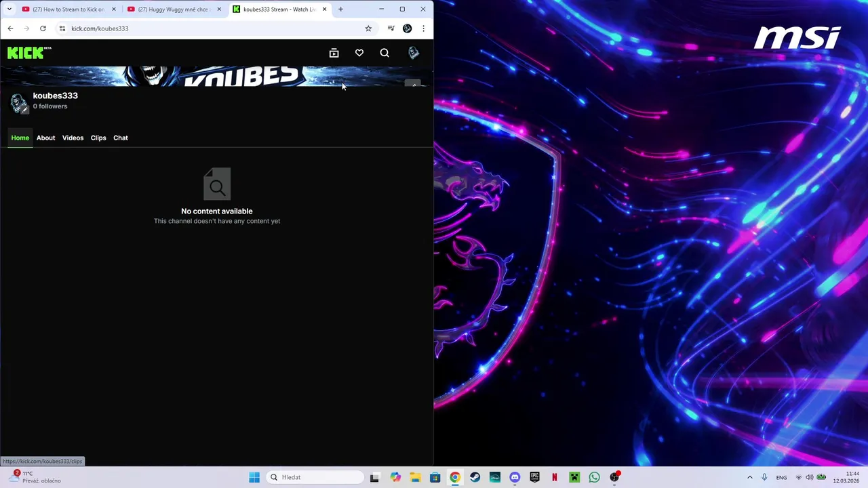Click the koubes333 channel name

coord(56,96)
